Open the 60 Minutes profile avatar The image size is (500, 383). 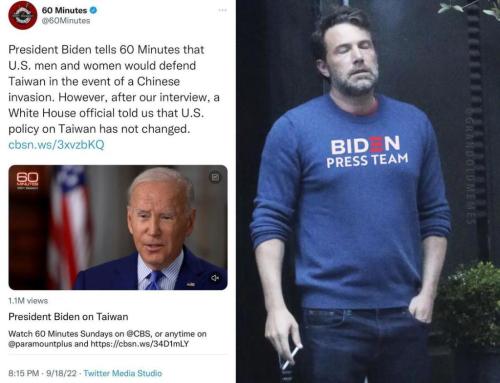coord(23,15)
